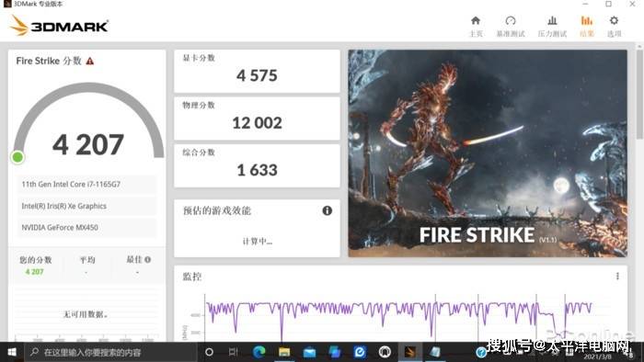Click the 11th Gen Intel Core i7-1165G7 entry

pyautogui.click(x=86, y=185)
